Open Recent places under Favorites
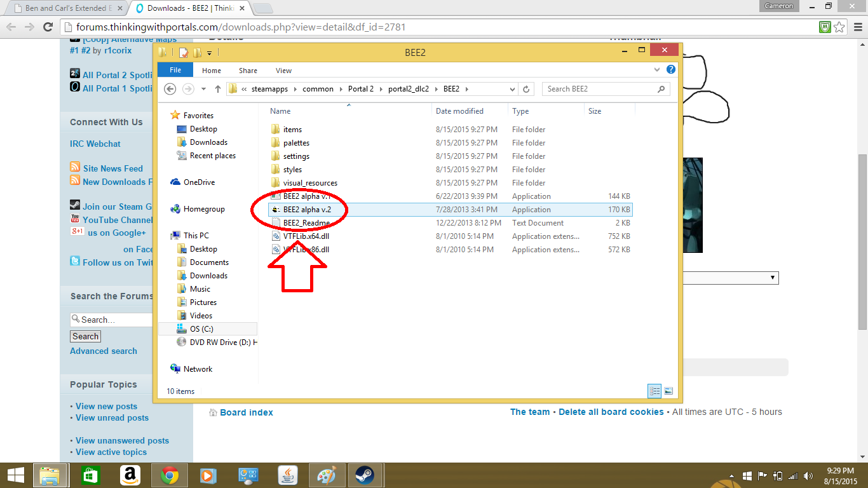The image size is (868, 488). coord(212,156)
